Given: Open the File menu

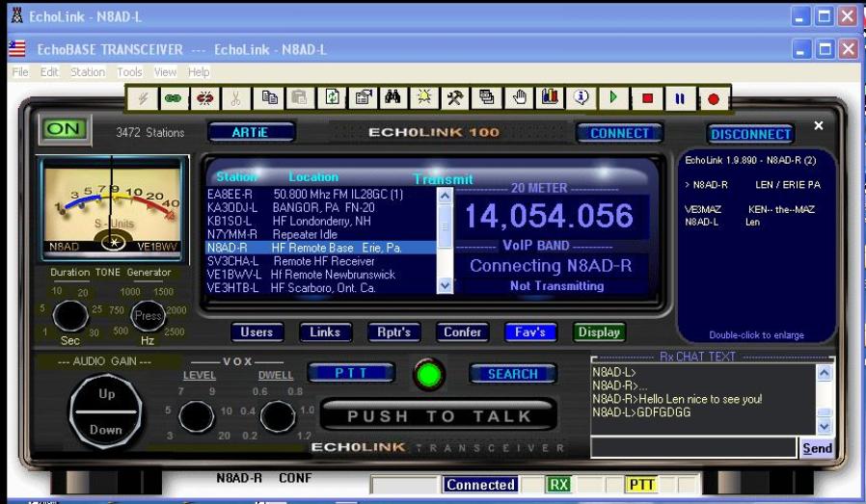Looking at the screenshot, I should tap(20, 72).
